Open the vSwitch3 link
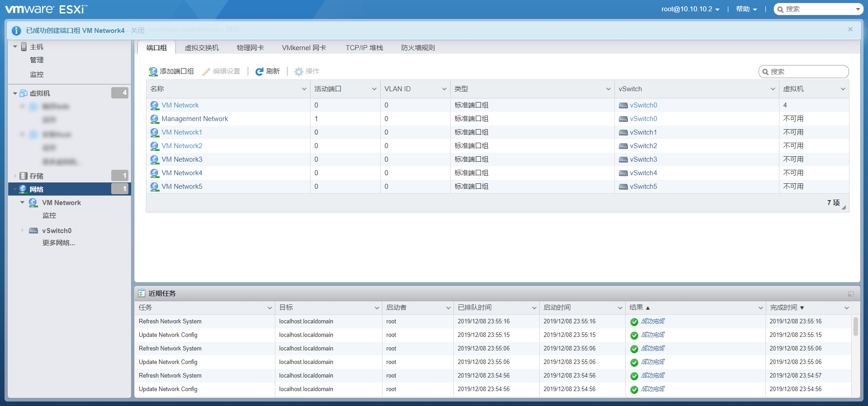Viewport: 868px width, 406px height. coord(643,159)
